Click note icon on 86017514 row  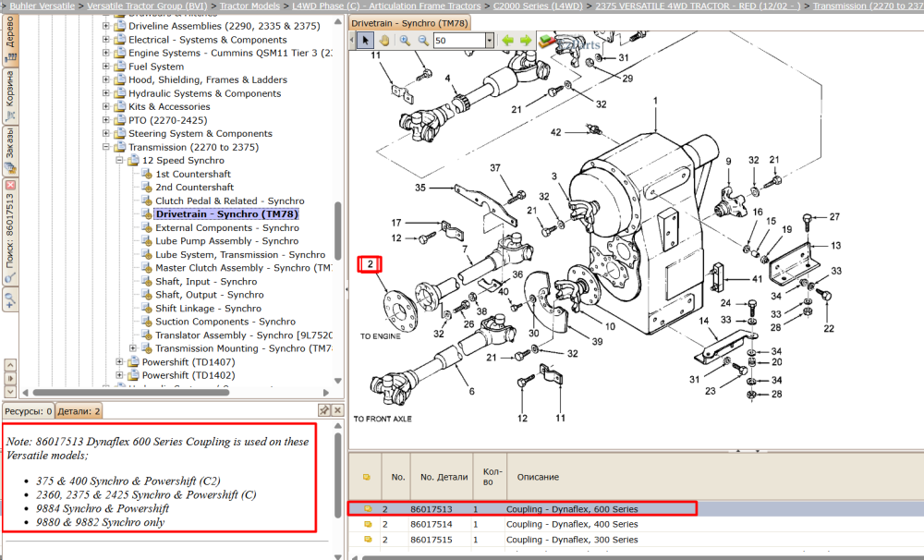368,524
